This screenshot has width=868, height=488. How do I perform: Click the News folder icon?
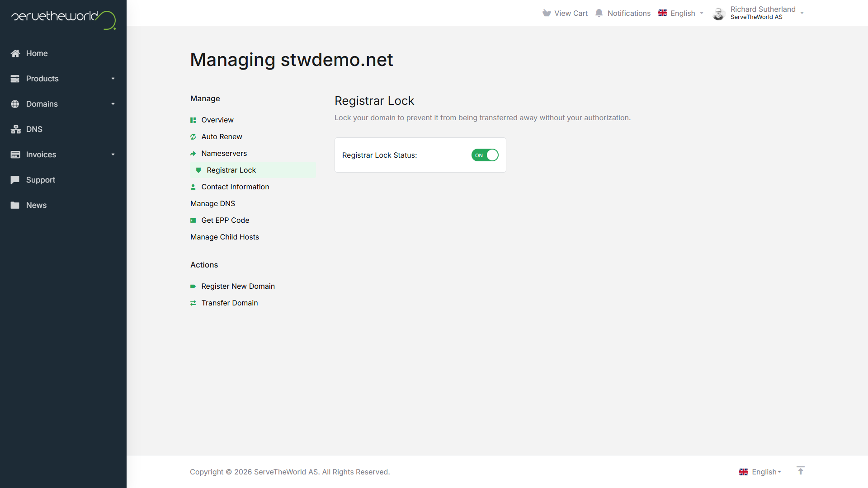(15, 205)
